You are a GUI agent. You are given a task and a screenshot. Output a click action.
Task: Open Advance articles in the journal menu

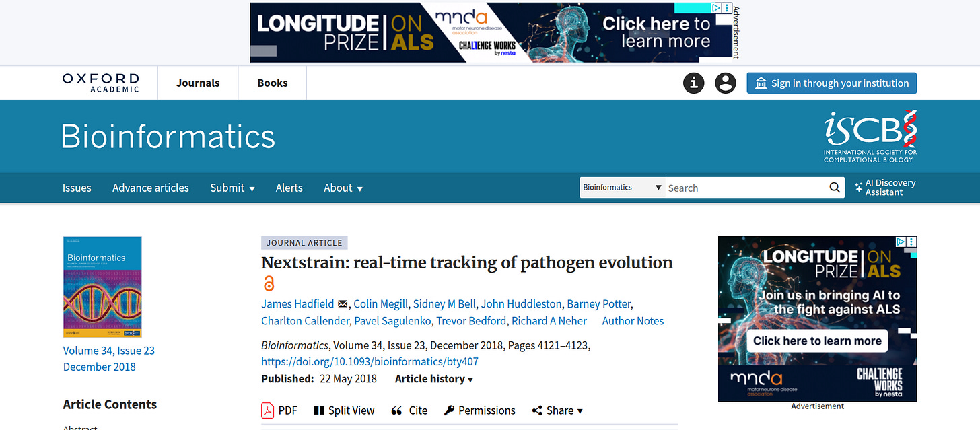[151, 188]
